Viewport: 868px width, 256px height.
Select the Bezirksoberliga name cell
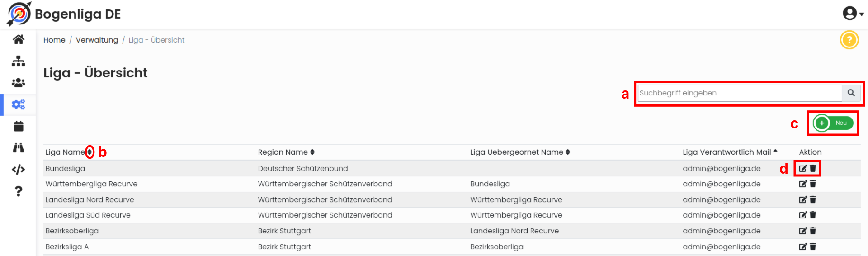coord(72,231)
